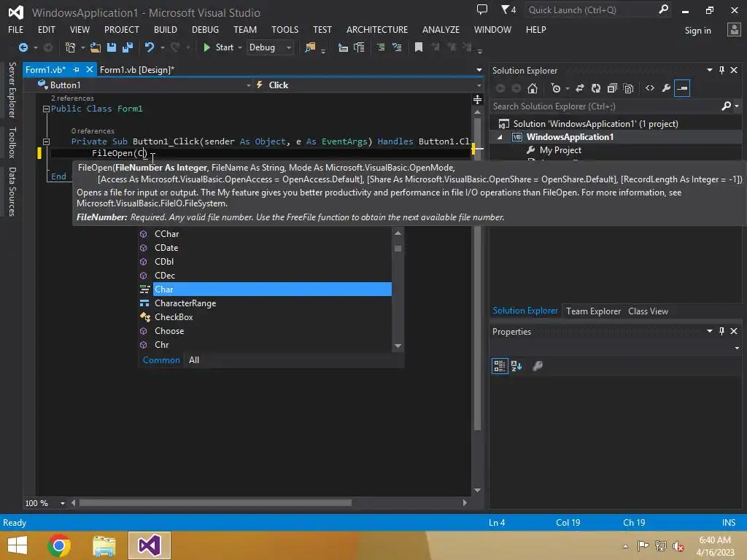This screenshot has height=560, width=747.
Task: Open Solution Explorer window position dropdown
Action: coord(709,70)
